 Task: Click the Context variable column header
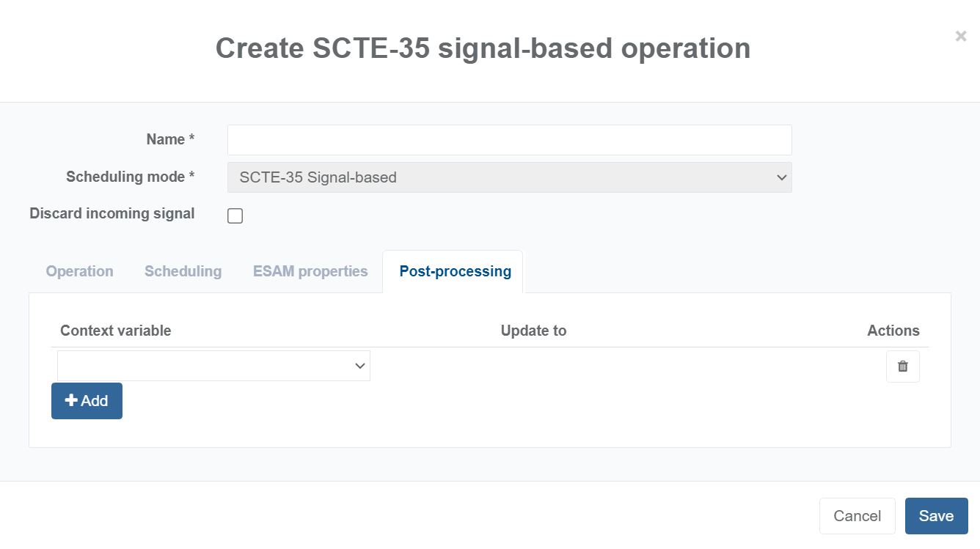[x=115, y=331]
